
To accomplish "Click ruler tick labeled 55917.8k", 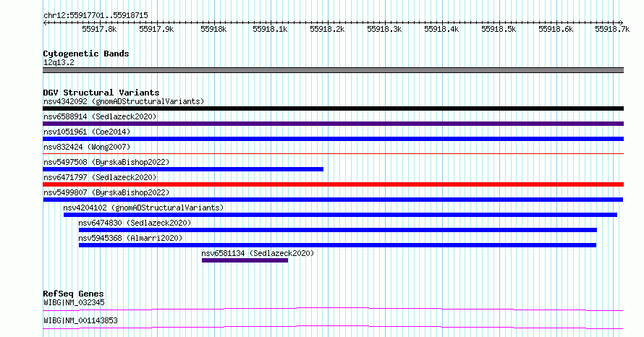I will click(x=99, y=29).
